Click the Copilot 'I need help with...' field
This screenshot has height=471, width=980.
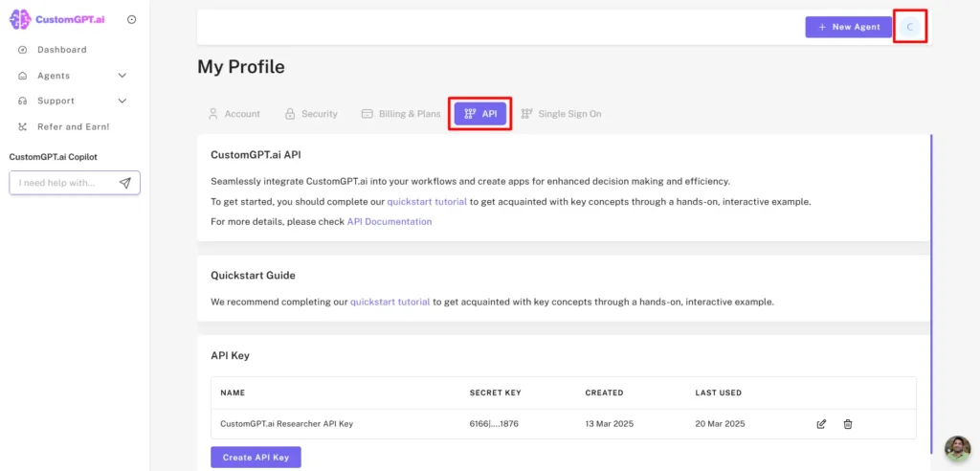point(63,183)
